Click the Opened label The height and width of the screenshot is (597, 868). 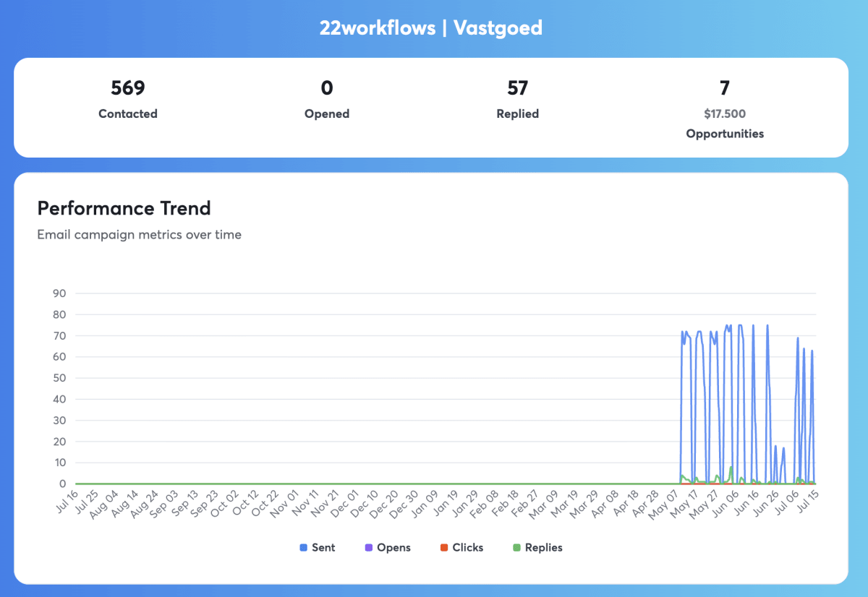[327, 113]
